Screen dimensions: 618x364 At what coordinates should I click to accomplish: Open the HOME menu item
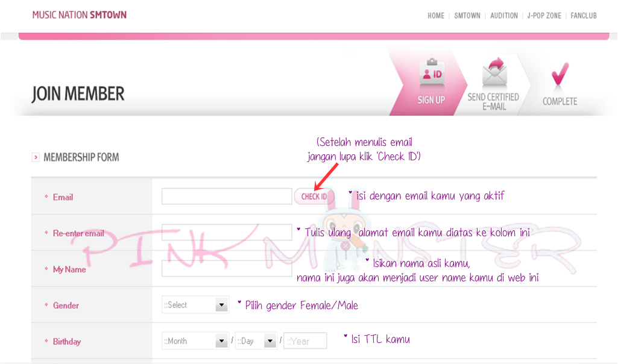[x=436, y=16]
